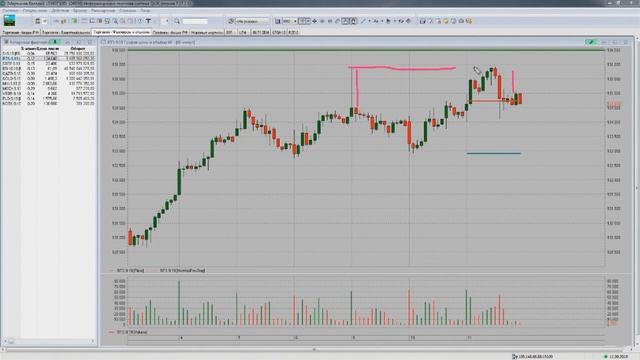
Task: Click the last orange-tinted icon in the right toolbar group
Action: pyautogui.click(x=469, y=21)
